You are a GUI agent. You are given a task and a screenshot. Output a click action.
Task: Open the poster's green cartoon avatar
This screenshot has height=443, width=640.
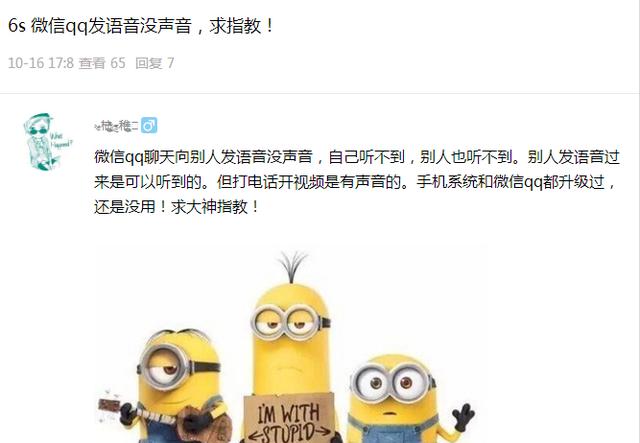coord(47,142)
